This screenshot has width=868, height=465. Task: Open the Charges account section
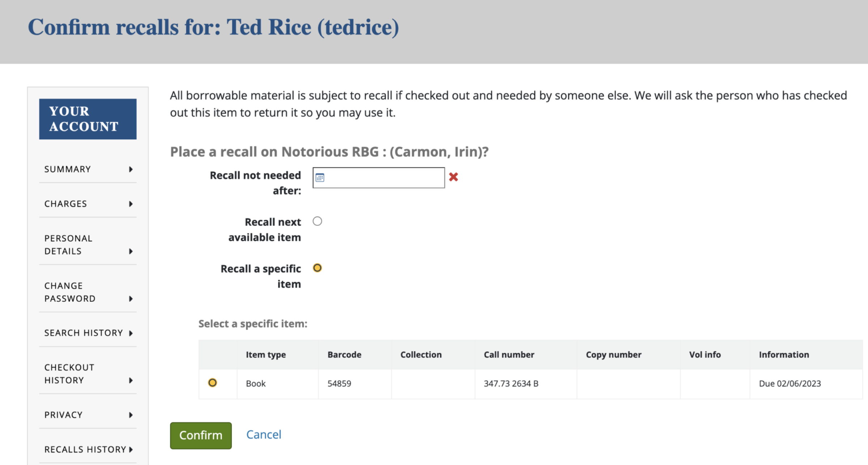(x=66, y=204)
